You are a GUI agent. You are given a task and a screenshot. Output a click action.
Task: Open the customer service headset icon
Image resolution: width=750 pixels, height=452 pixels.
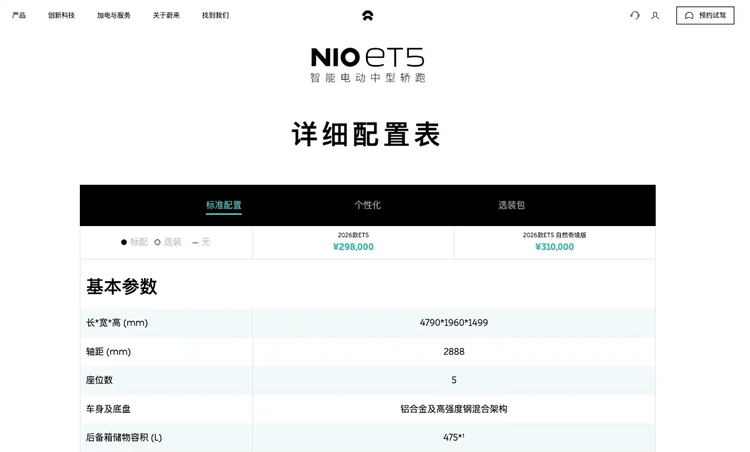tap(634, 15)
